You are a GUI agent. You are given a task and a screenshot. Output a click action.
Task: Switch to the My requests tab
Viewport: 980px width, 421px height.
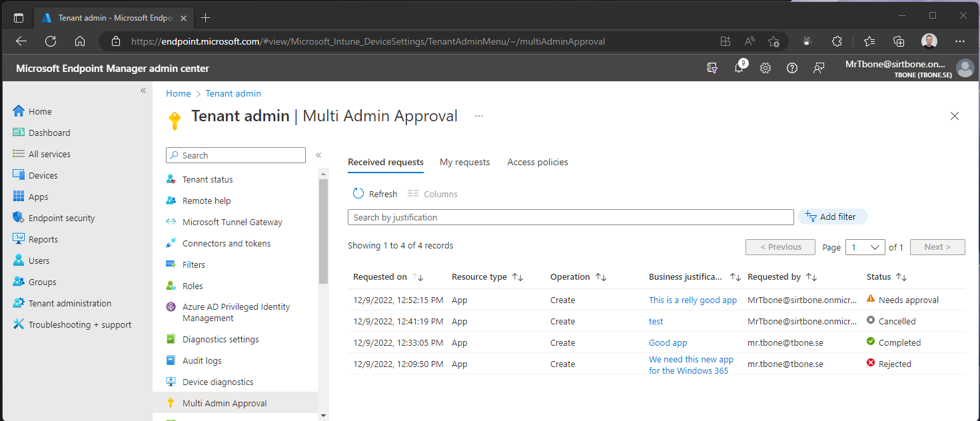tap(464, 162)
